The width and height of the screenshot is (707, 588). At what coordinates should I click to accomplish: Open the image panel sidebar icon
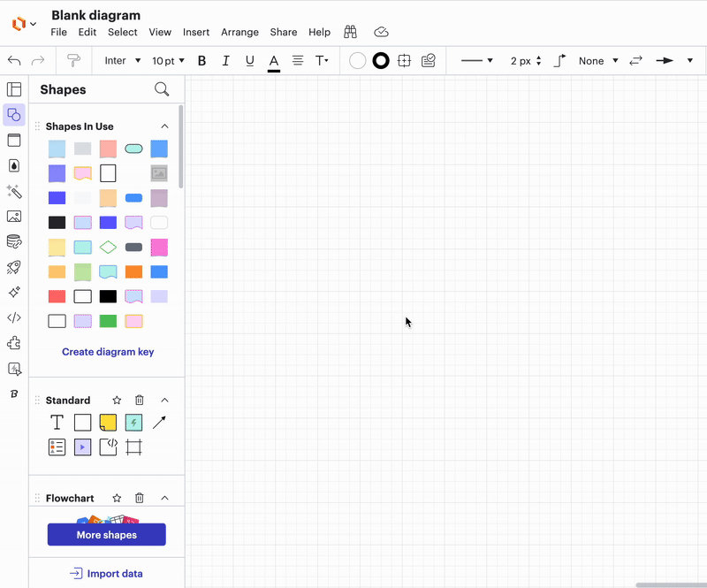tap(14, 217)
